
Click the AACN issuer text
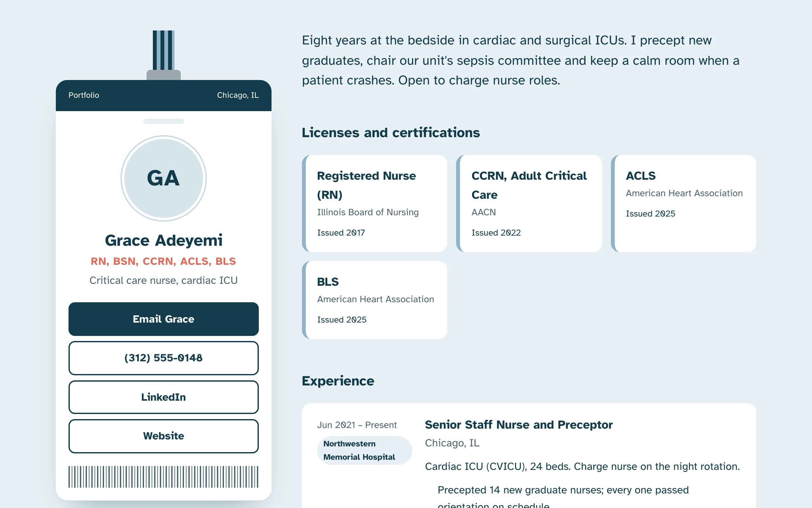[x=483, y=212]
